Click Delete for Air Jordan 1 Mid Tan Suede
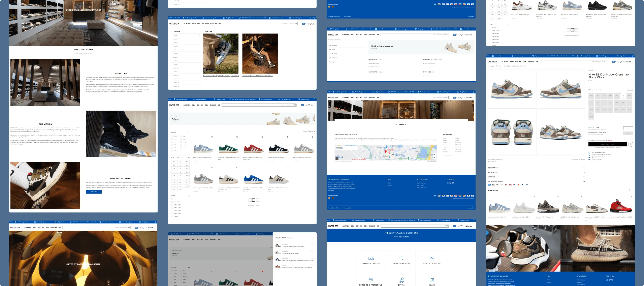Screen dimensions: 644x286 [313, 251]
